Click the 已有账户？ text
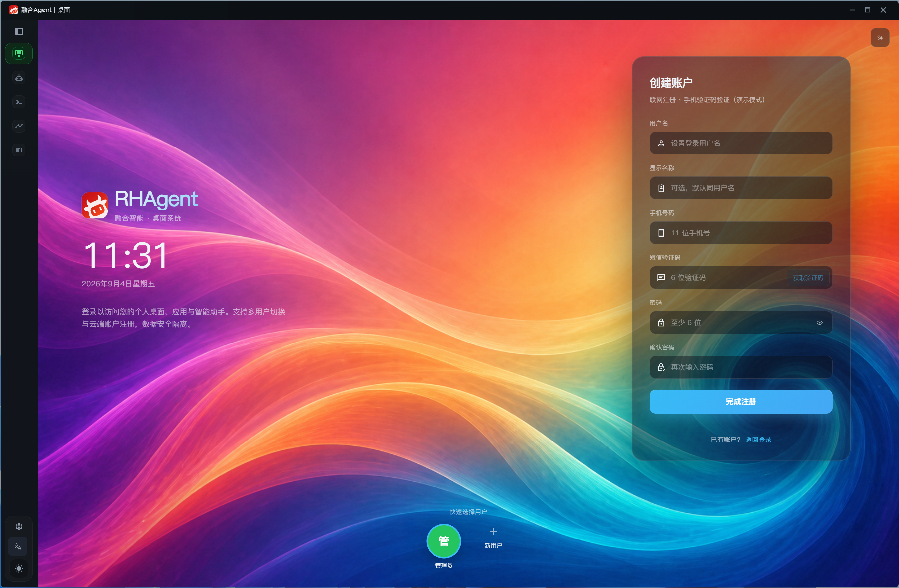899x588 pixels. pos(725,440)
